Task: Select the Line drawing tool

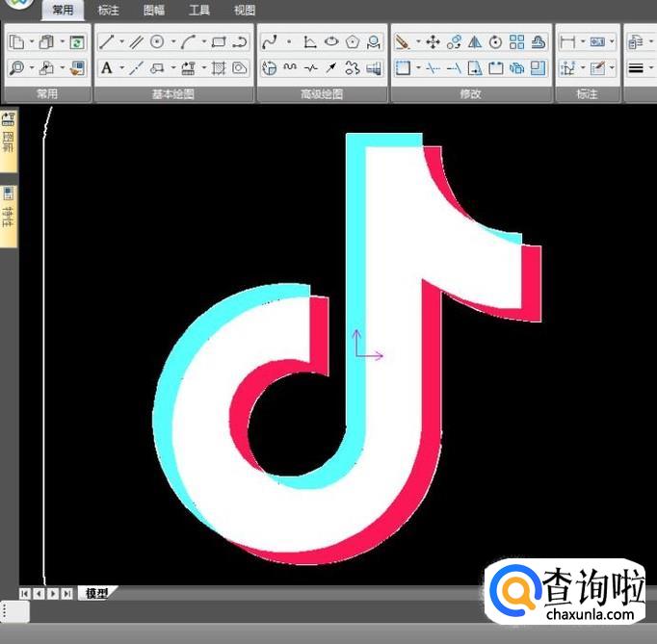Action: pos(106,42)
